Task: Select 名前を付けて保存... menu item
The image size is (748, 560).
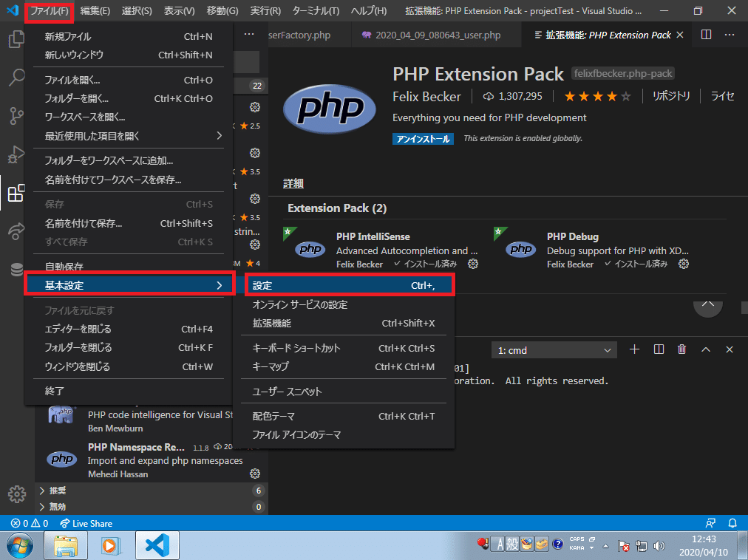Action: [x=129, y=223]
